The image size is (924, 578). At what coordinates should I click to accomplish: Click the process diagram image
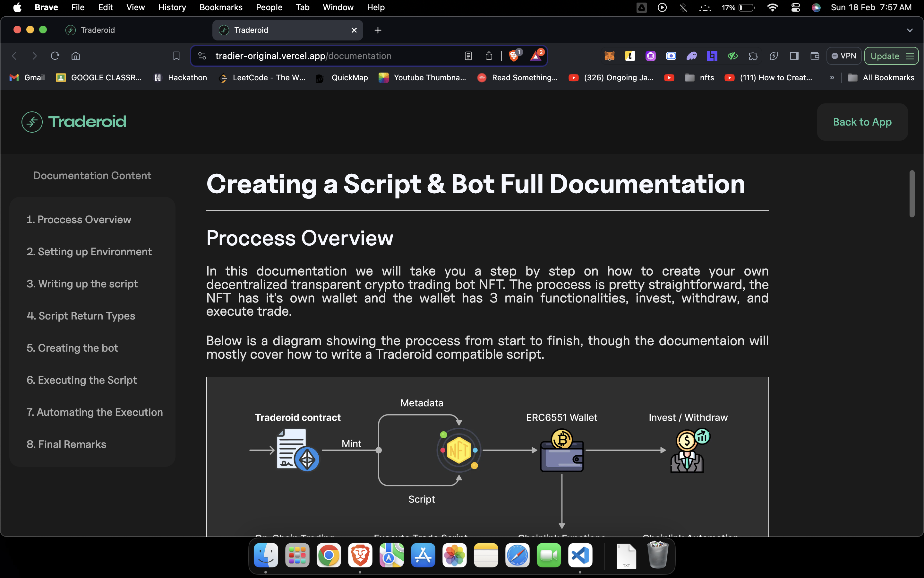click(x=487, y=457)
